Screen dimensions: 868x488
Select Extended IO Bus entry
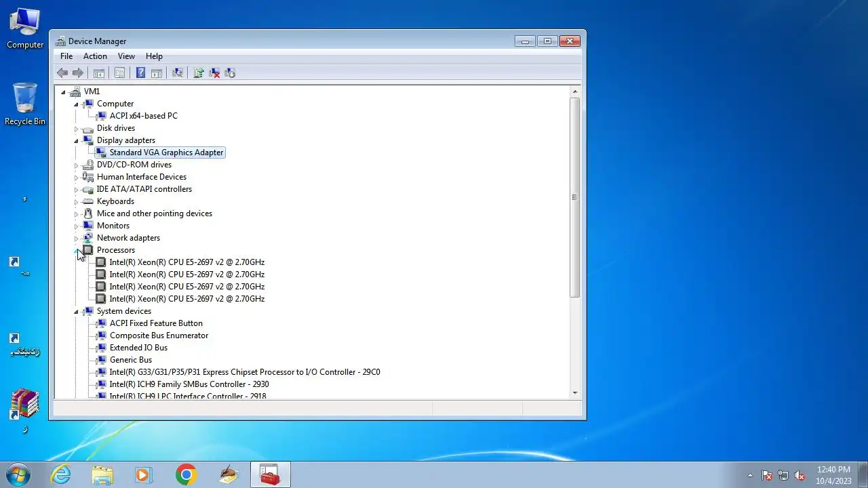tap(138, 348)
